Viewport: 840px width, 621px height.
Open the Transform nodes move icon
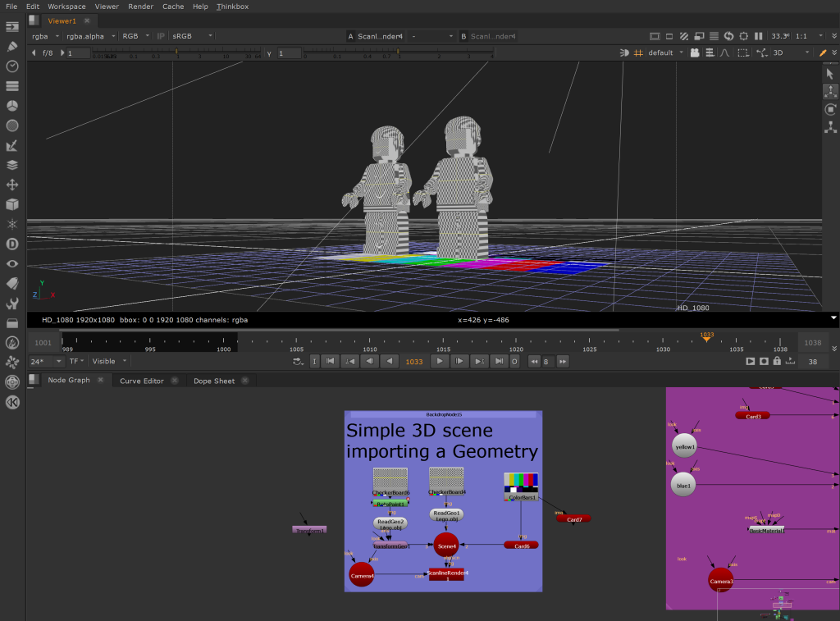[x=11, y=185]
